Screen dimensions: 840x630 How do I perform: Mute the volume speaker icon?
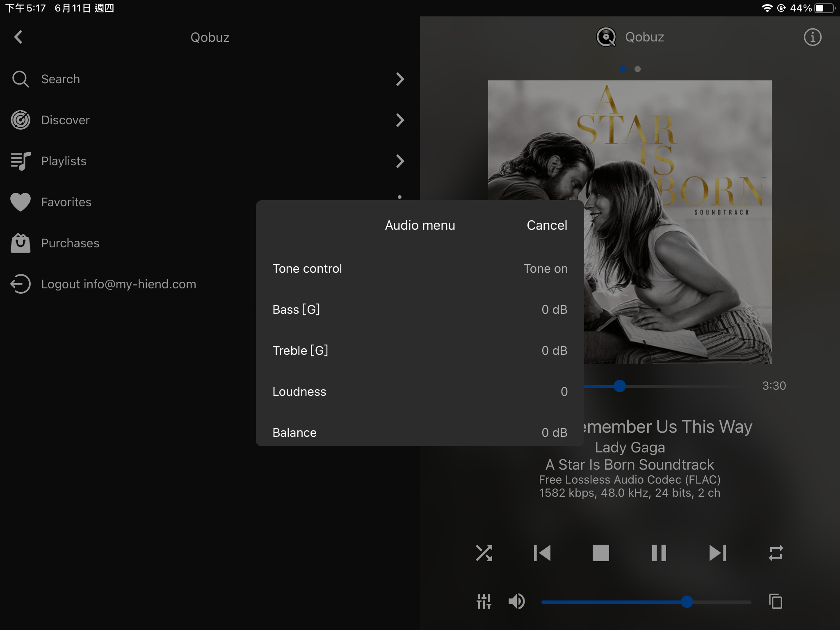pos(516,602)
